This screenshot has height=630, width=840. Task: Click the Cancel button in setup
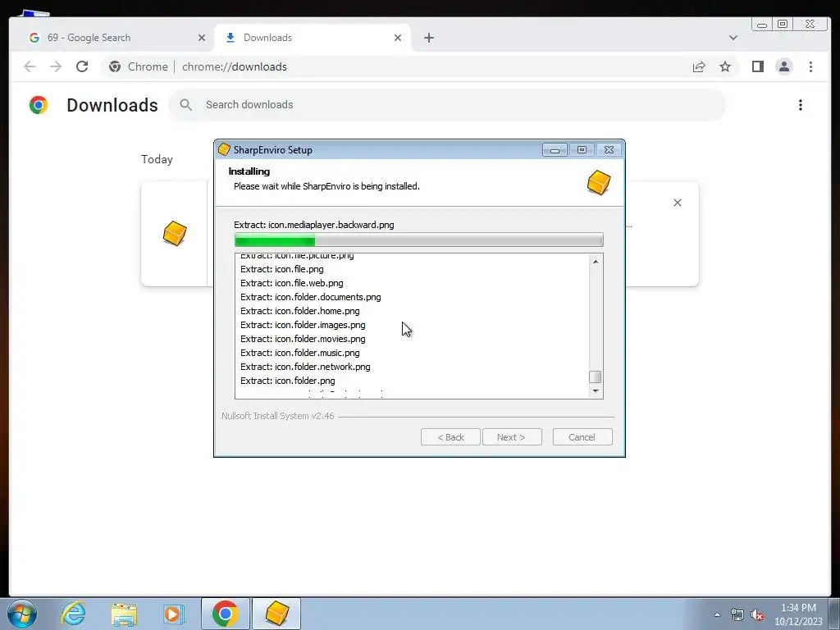(582, 437)
